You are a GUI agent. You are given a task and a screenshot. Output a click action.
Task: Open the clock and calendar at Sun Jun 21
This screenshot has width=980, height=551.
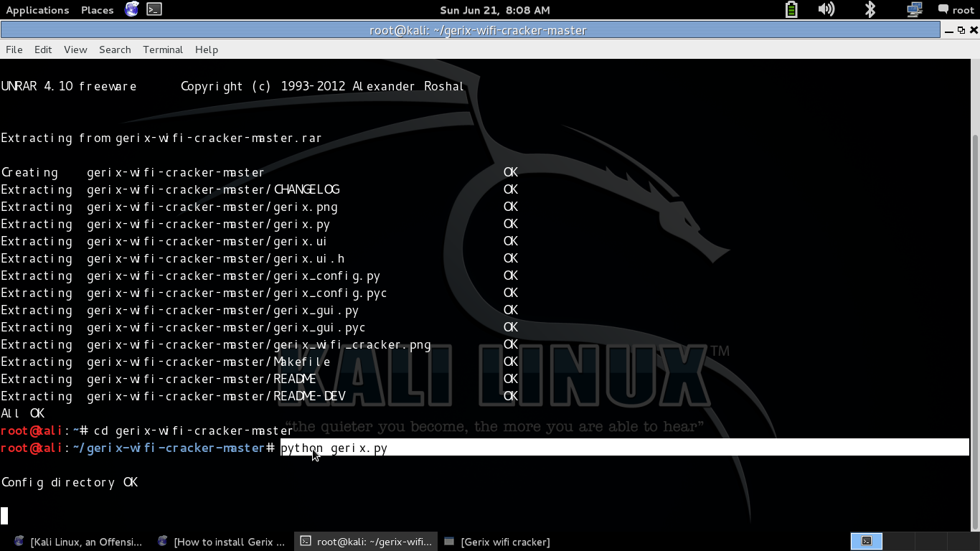pos(494,10)
